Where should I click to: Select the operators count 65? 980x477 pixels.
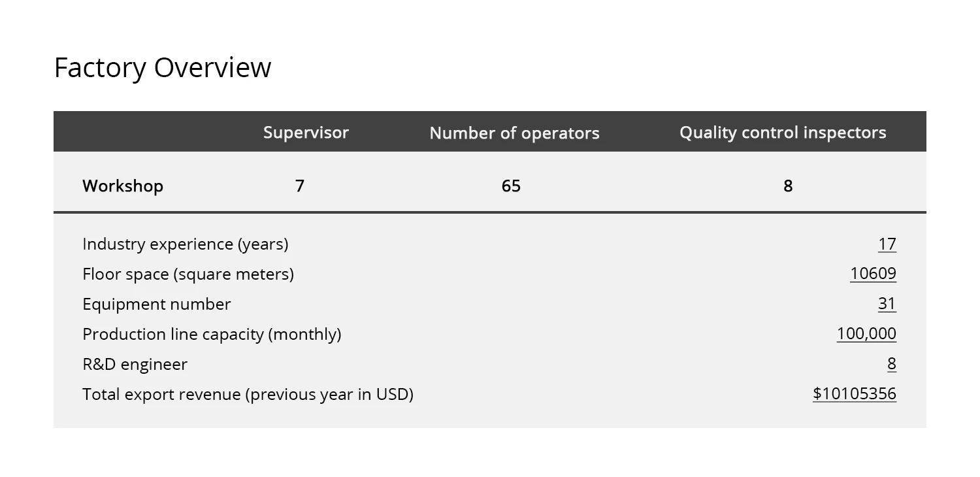pyautogui.click(x=511, y=186)
